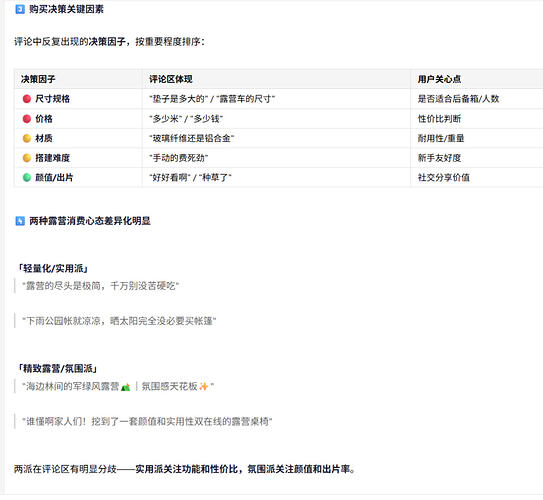Click the cell reading 好好看啊 / 种草了
543x500 pixels.
[x=276, y=177]
